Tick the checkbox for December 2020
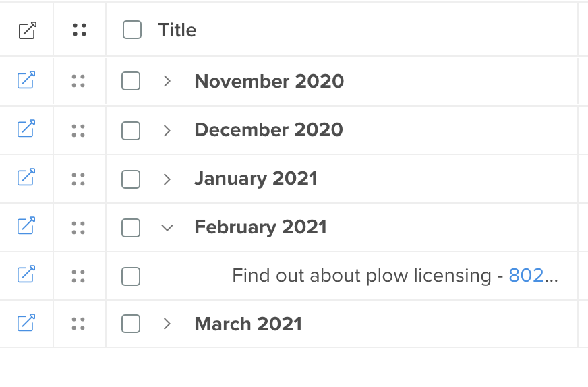The height and width of the screenshot is (387, 588). [x=131, y=131]
